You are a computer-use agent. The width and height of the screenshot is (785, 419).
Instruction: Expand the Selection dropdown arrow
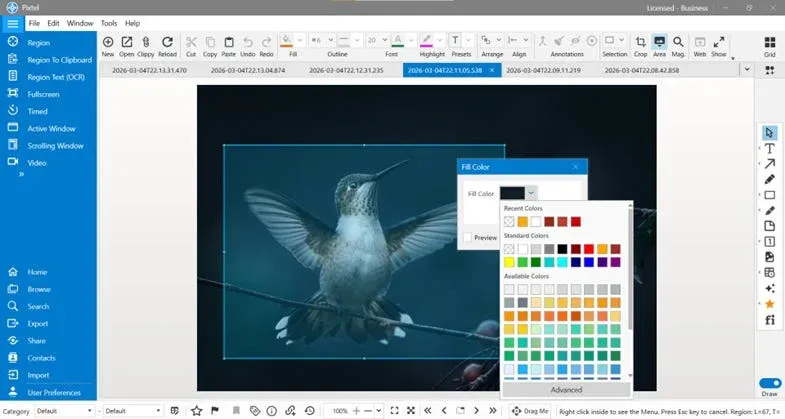coord(621,40)
